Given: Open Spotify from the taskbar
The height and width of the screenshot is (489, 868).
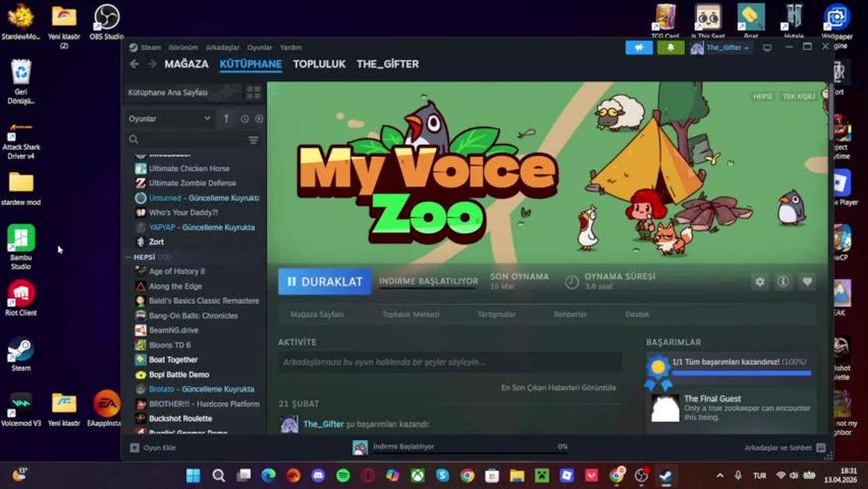Looking at the screenshot, I should [x=343, y=475].
